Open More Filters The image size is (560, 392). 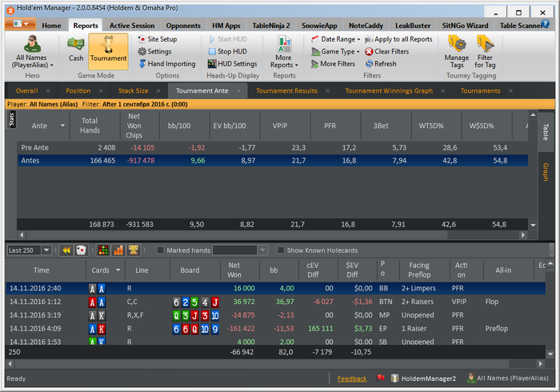tap(333, 64)
